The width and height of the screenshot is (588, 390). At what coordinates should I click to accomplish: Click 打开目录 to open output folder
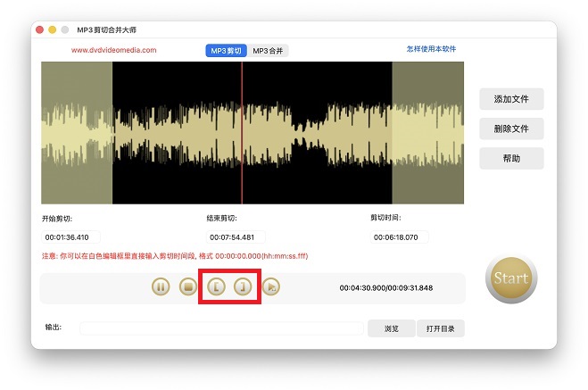(440, 328)
